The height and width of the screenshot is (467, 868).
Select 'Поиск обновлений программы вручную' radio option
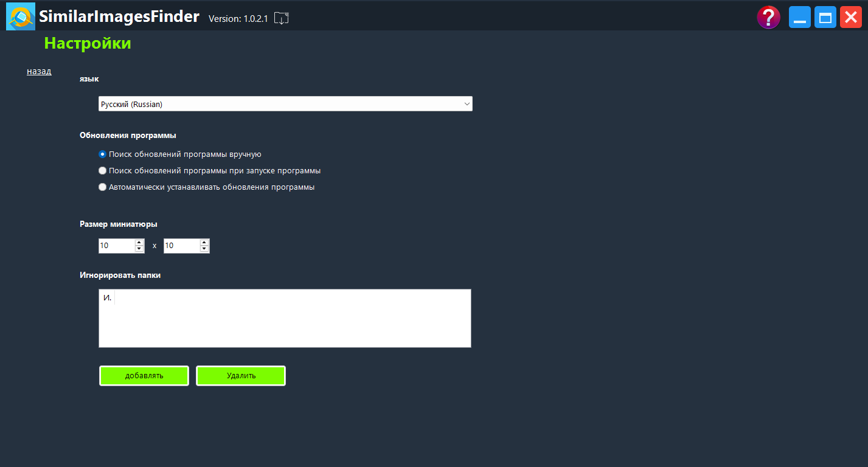click(102, 154)
